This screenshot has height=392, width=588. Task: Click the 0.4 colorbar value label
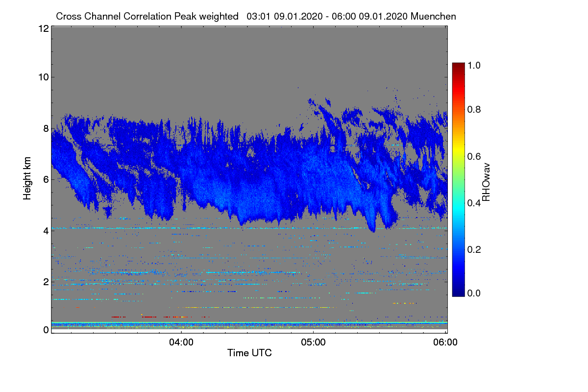point(475,203)
